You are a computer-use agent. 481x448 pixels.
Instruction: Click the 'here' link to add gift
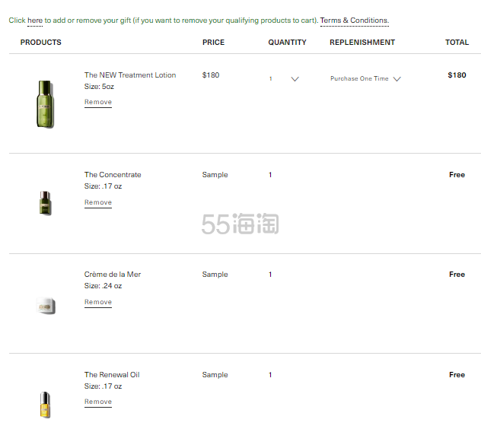point(35,21)
